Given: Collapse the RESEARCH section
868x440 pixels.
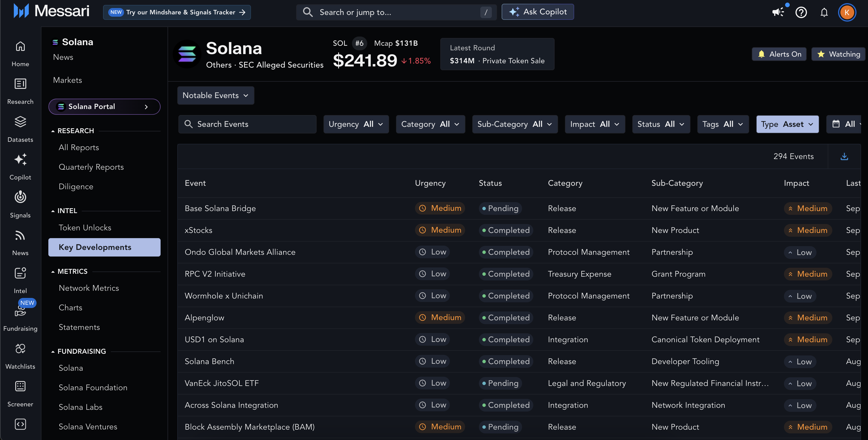Looking at the screenshot, I should (73, 131).
